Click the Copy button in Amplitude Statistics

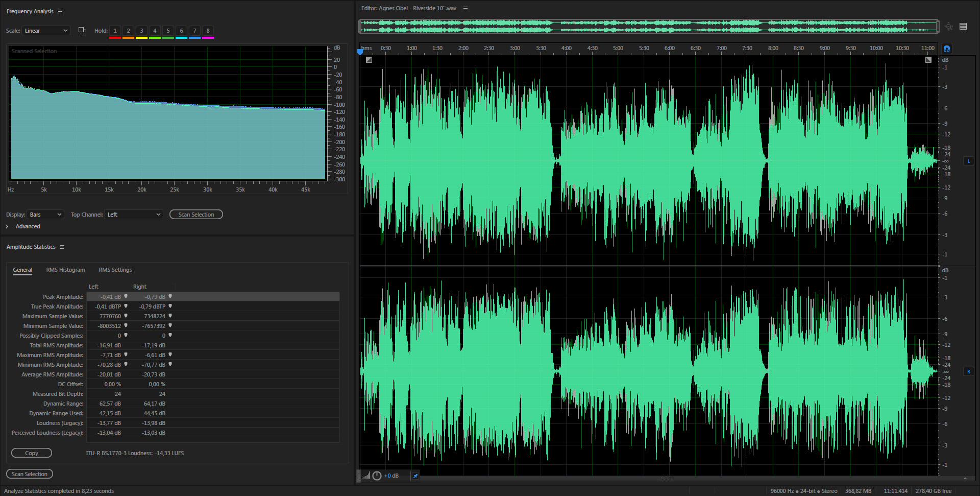point(32,453)
